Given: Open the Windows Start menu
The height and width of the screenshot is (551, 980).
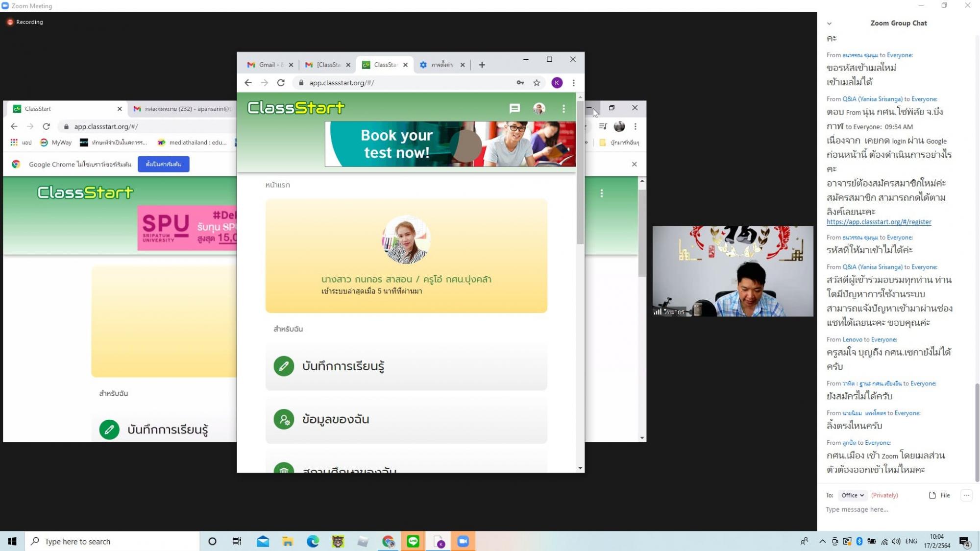Looking at the screenshot, I should pyautogui.click(x=12, y=541).
